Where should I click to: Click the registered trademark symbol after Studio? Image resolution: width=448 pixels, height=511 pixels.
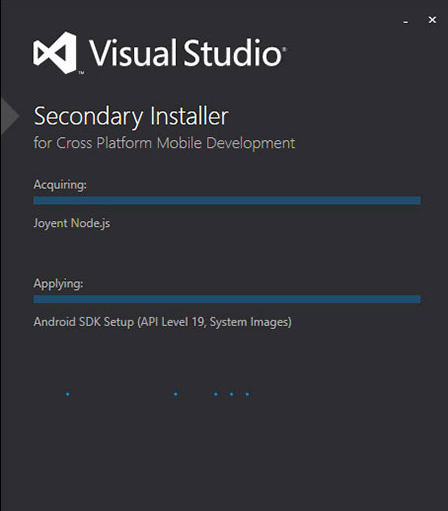pos(284,49)
